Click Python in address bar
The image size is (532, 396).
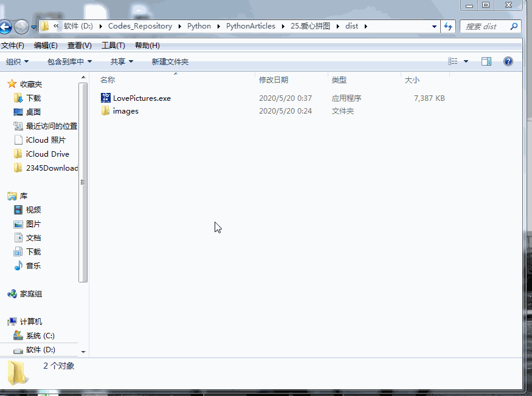pos(199,26)
